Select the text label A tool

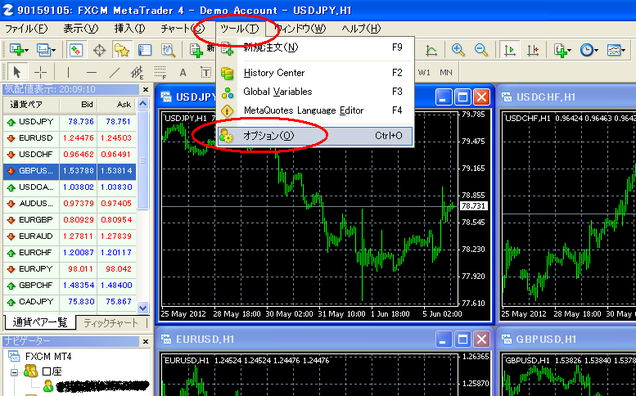click(183, 73)
